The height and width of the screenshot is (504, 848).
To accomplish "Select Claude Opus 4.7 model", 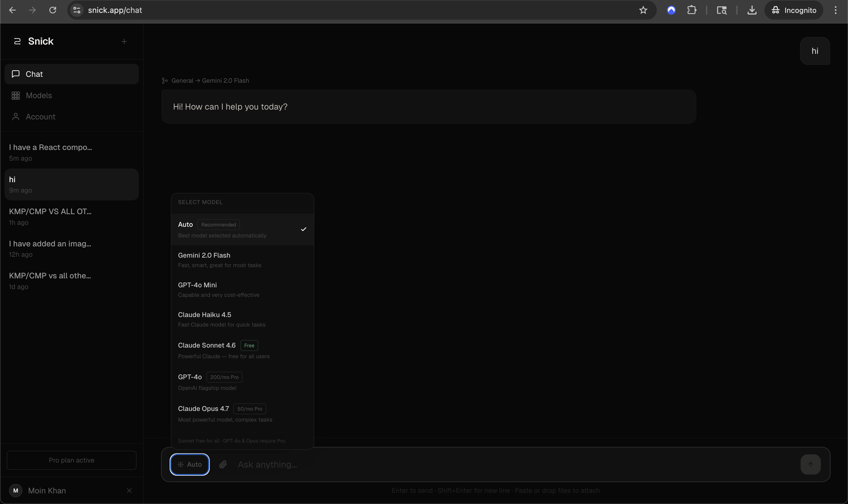I will [x=243, y=414].
